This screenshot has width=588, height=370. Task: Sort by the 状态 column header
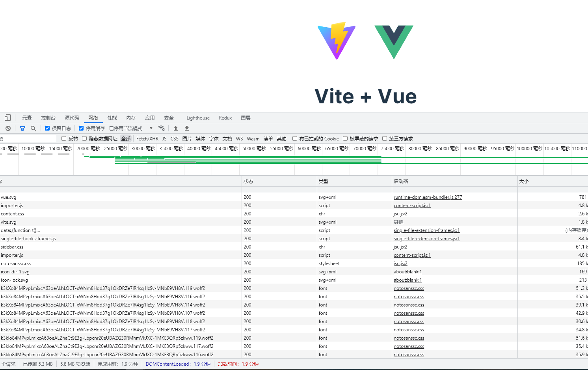[279, 181]
